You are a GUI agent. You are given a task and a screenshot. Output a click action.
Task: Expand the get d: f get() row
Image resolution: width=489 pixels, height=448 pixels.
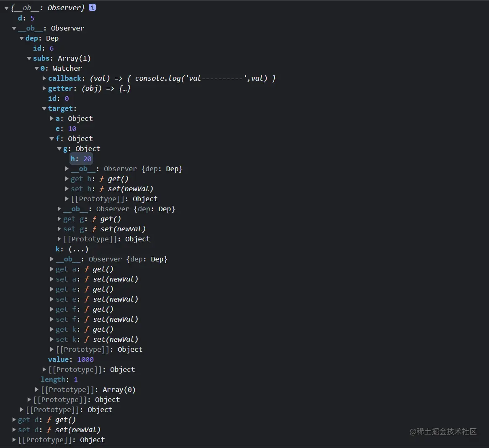14,420
